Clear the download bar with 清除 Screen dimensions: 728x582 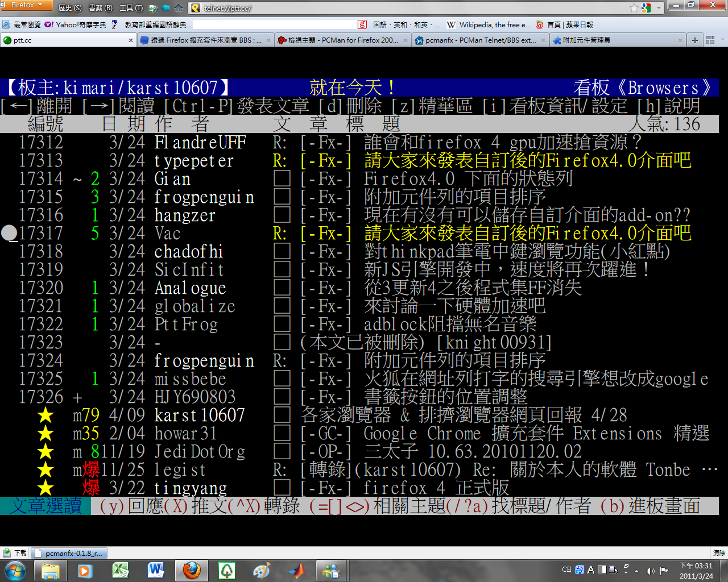(719, 553)
